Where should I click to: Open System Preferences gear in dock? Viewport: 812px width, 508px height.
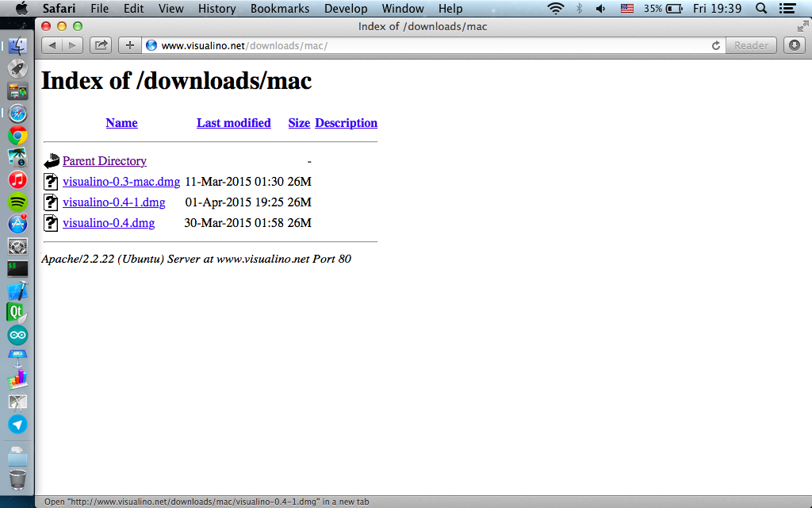pyautogui.click(x=17, y=246)
